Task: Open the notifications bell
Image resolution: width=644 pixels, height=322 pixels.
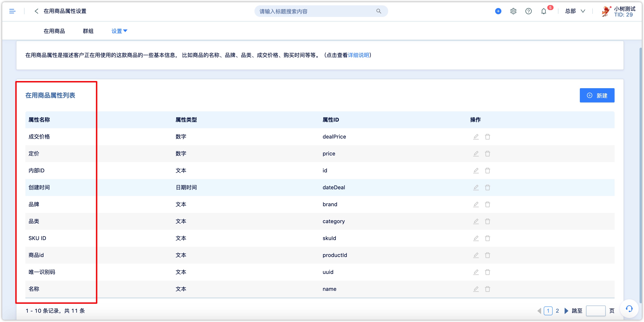Action: [544, 11]
